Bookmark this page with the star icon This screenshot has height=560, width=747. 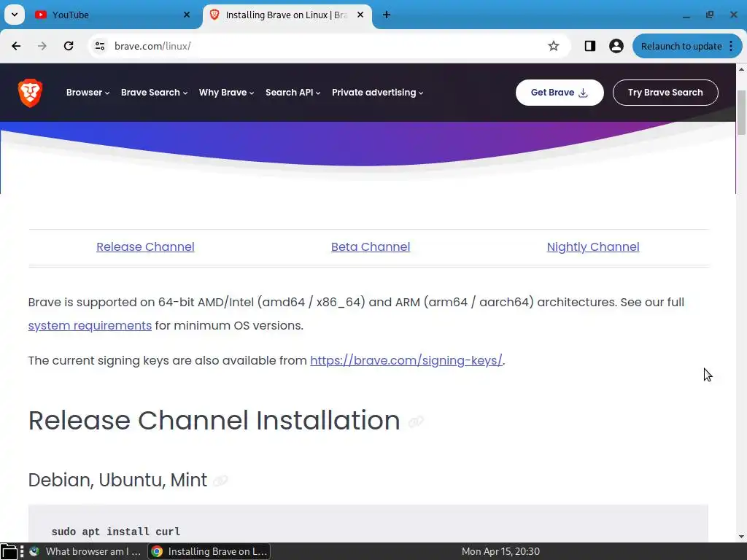click(x=553, y=46)
